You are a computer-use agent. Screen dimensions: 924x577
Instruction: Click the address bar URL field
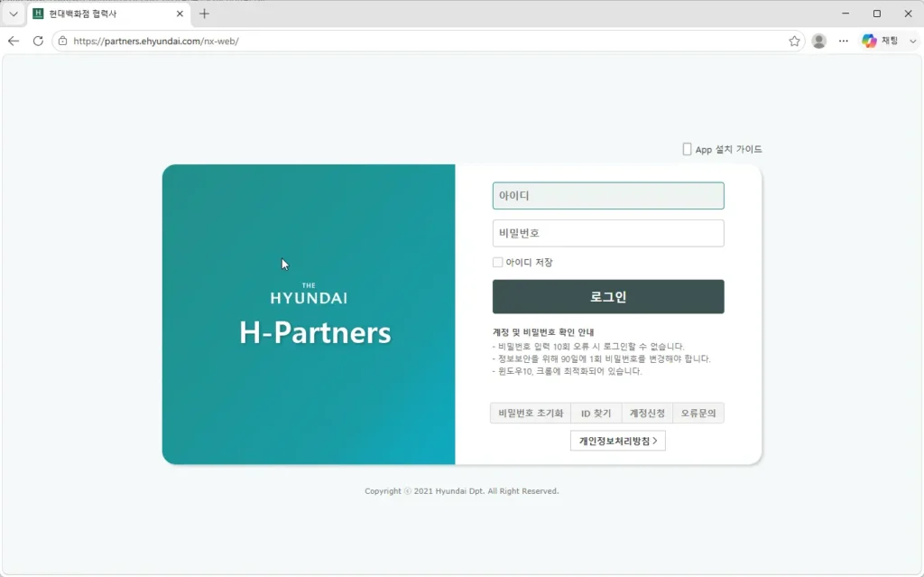pos(429,41)
